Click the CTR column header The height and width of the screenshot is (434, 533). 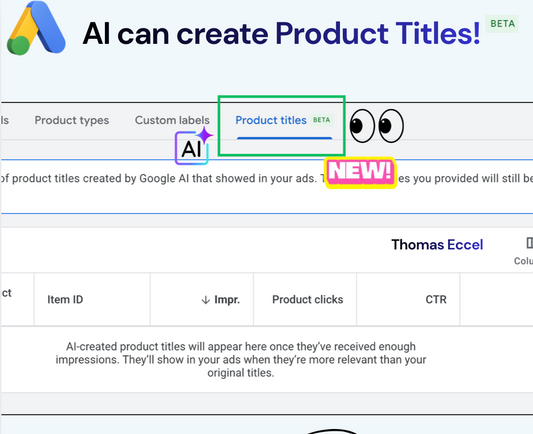(436, 299)
